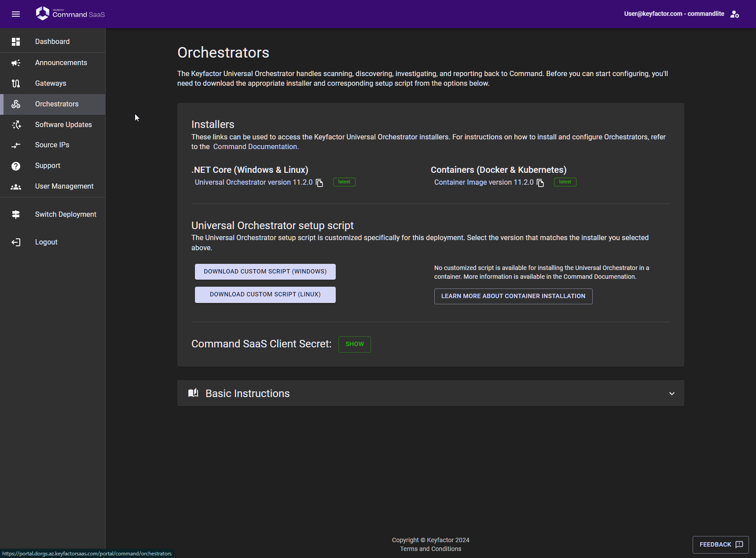Copy the Container Image version 11.2.0 link
The width and height of the screenshot is (756, 558).
tap(540, 183)
